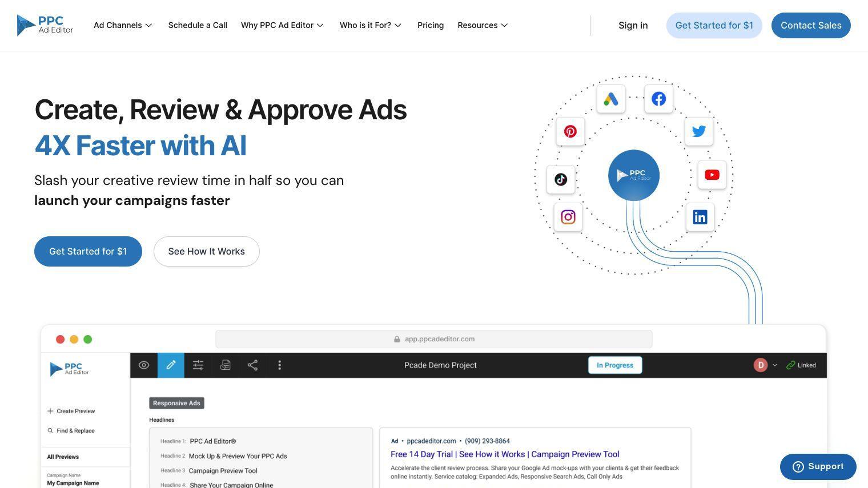Click the plus icon beside Create Preview
The width and height of the screenshot is (868, 488).
[x=50, y=411]
